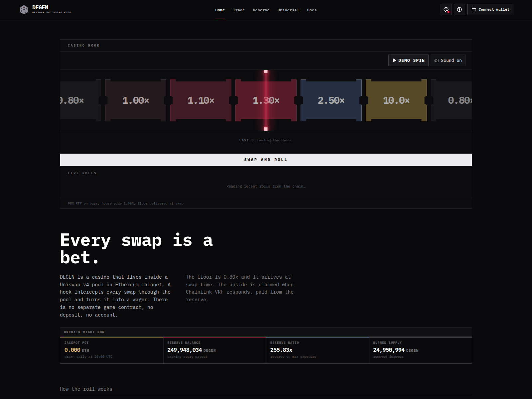Viewport: 532px width, 399px height.
Task: Select the 1.30x reel tile
Action: click(266, 100)
